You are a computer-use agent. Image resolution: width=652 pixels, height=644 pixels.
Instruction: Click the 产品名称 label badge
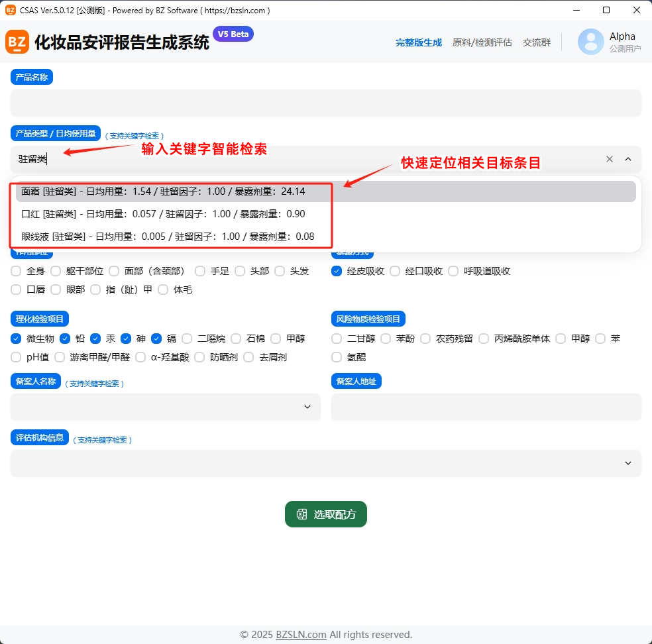point(31,76)
